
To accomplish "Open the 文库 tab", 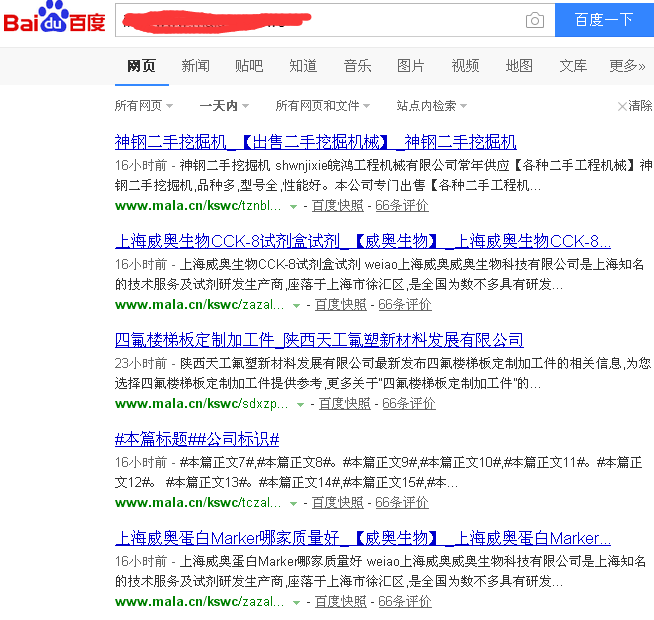I will coord(573,66).
